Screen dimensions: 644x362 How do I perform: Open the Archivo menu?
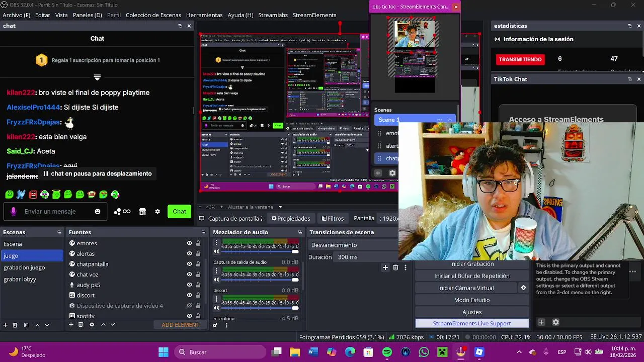[x=17, y=15]
